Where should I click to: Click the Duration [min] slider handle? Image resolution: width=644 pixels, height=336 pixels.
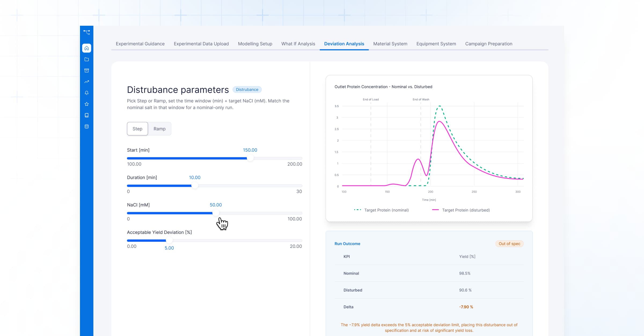195,186
